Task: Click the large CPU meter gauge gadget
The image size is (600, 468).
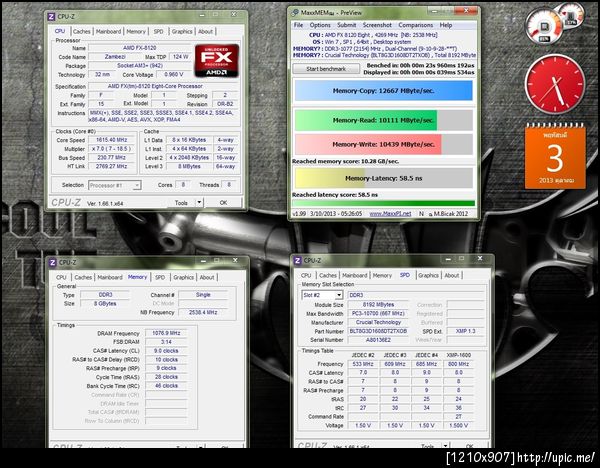Action: pyautogui.click(x=544, y=26)
